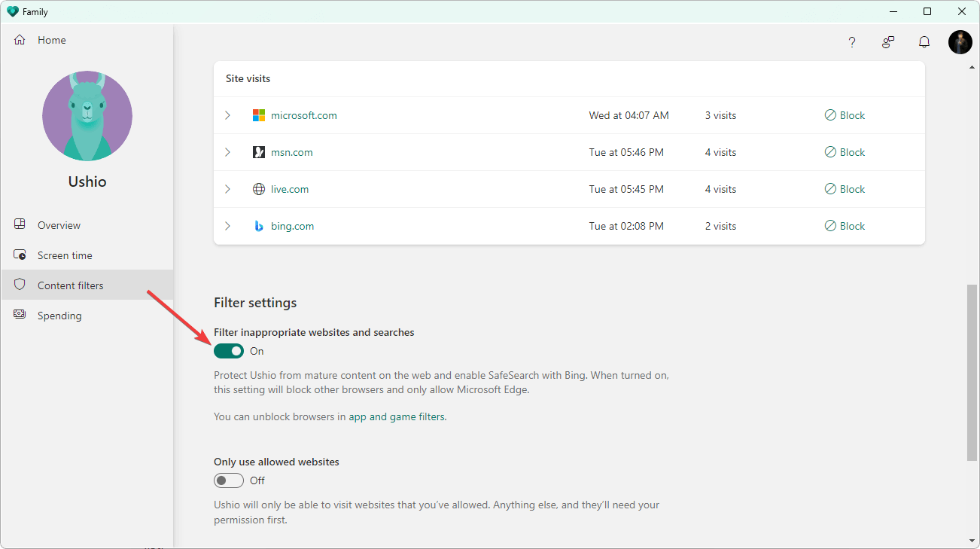Maximize the Family window
980x549 pixels.
927,11
